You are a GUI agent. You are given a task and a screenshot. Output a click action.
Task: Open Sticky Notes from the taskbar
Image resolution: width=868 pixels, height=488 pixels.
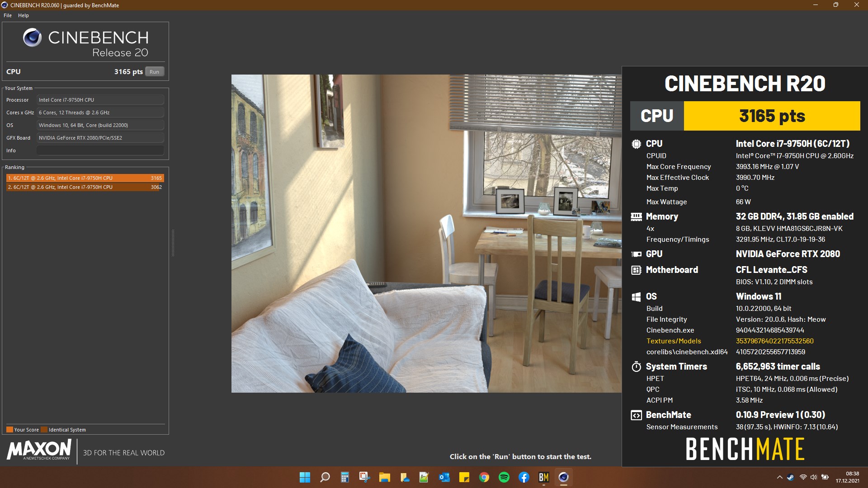point(464,477)
